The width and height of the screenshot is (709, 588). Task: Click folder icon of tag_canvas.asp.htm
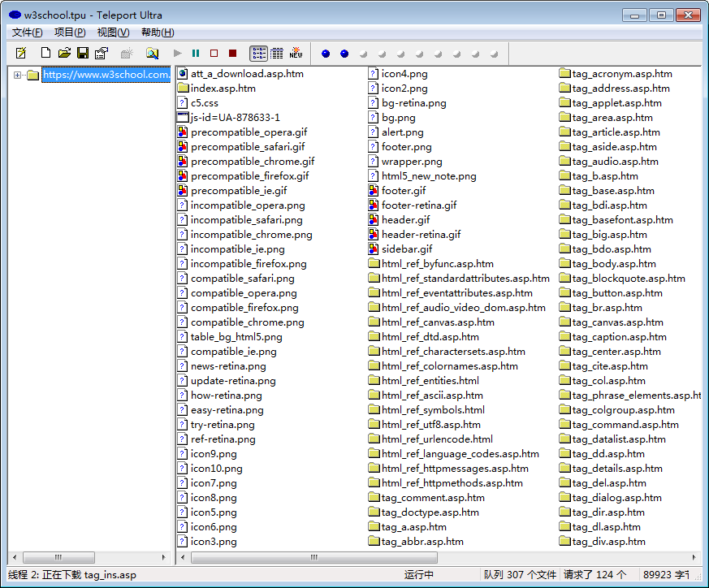pos(564,322)
